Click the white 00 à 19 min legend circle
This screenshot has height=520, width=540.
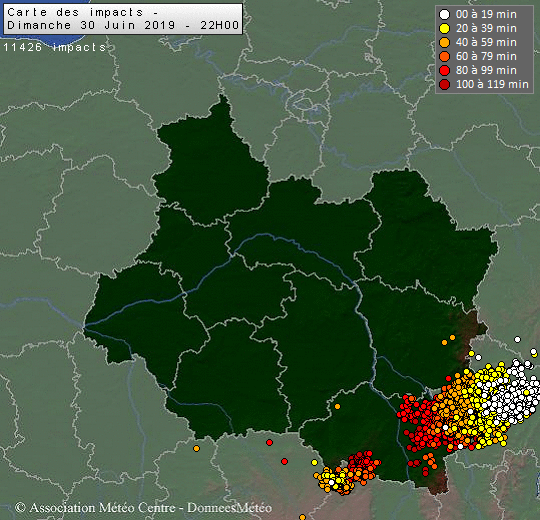[445, 14]
